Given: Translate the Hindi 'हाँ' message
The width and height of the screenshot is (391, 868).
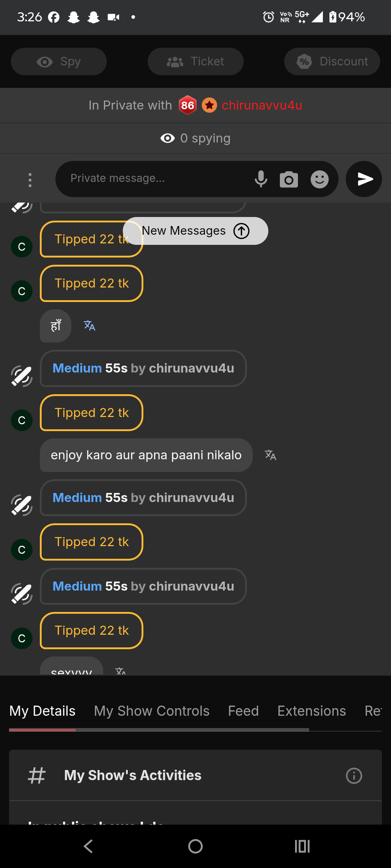Looking at the screenshot, I should pyautogui.click(x=89, y=326).
